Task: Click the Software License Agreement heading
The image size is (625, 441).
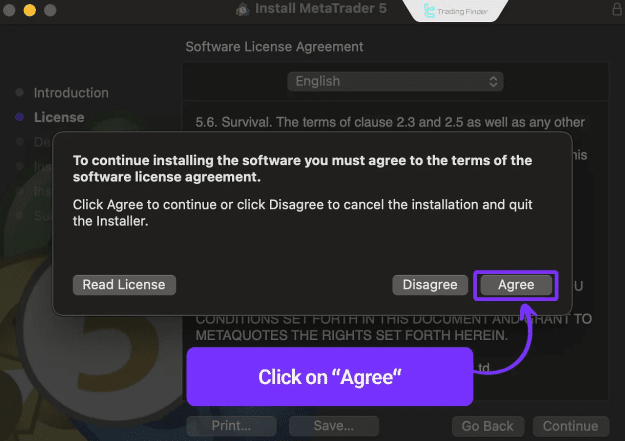Action: (x=274, y=47)
